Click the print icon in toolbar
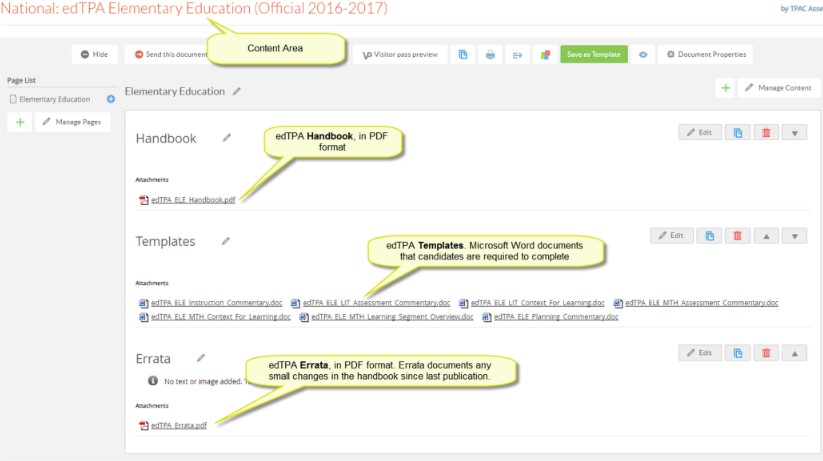The width and height of the screenshot is (823, 461). tap(490, 54)
